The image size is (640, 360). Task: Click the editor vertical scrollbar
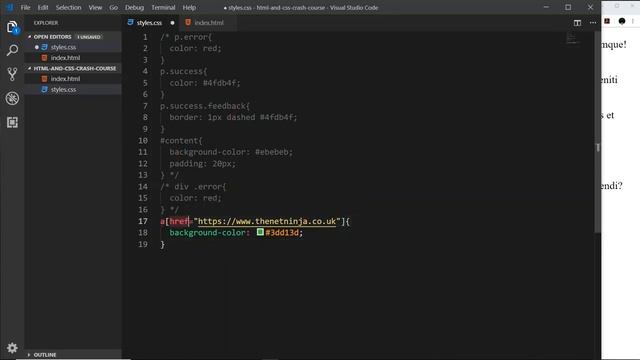(598, 133)
